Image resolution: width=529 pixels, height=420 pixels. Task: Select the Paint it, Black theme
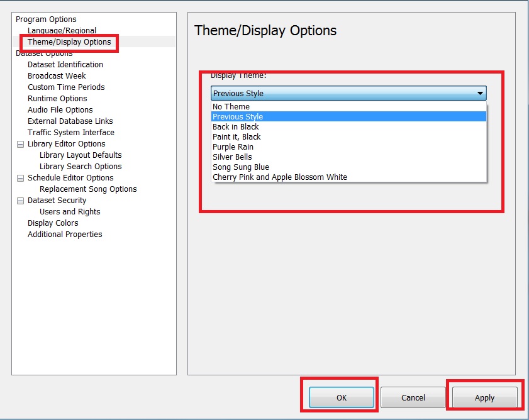tap(237, 137)
